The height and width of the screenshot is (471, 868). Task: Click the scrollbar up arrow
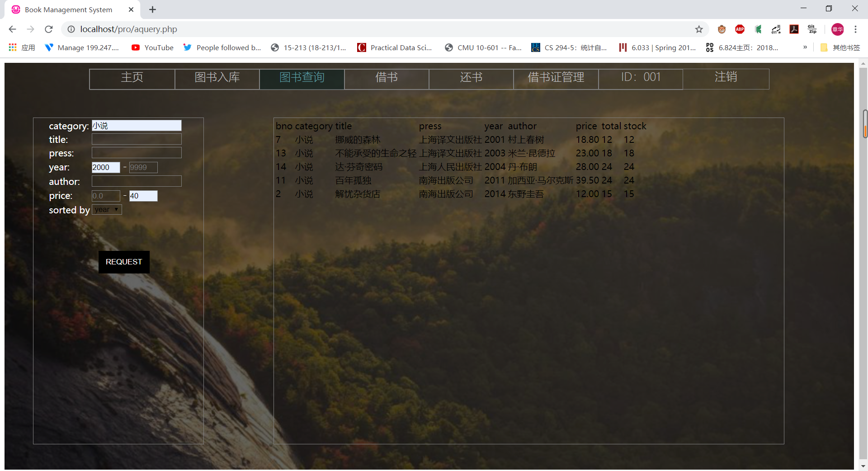(863, 64)
